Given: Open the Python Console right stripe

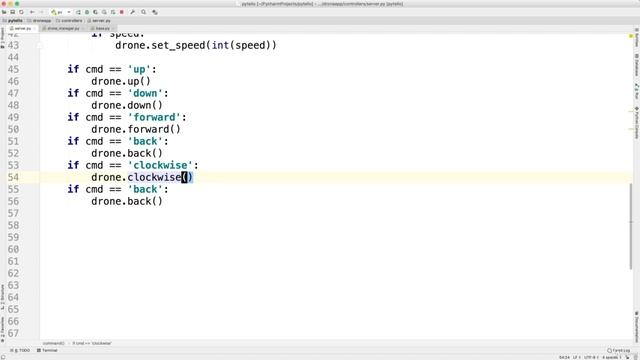Looking at the screenshot, I should [x=637, y=122].
